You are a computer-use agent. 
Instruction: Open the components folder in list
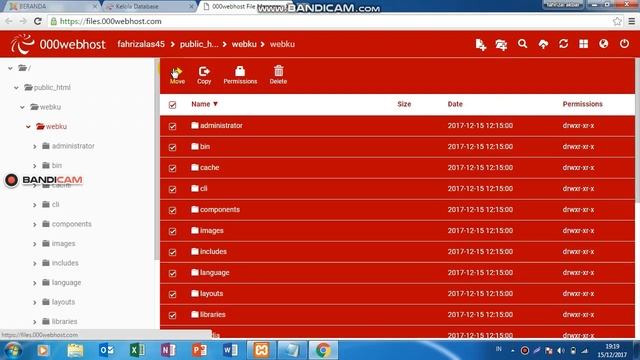click(x=220, y=209)
